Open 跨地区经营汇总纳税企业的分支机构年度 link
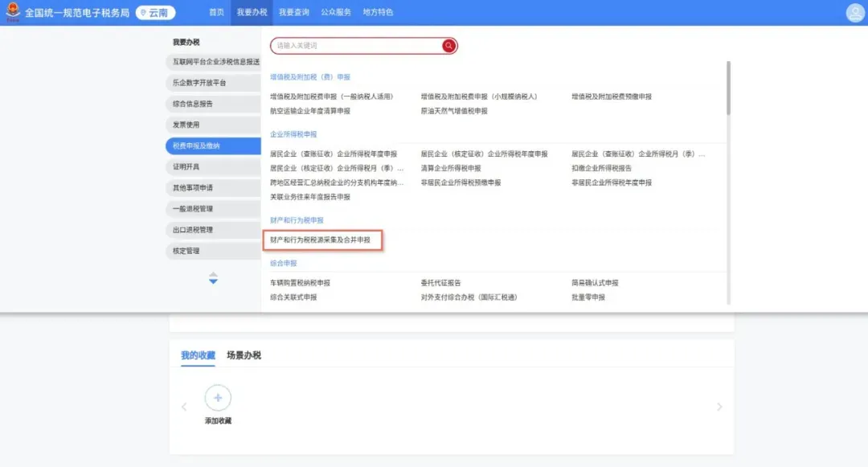Viewport: 868px width, 467px height. pos(337,182)
